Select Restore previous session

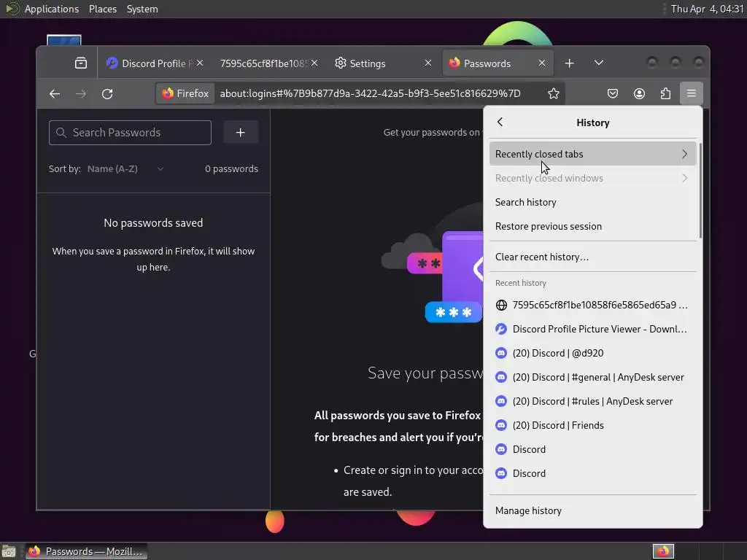(x=592, y=227)
